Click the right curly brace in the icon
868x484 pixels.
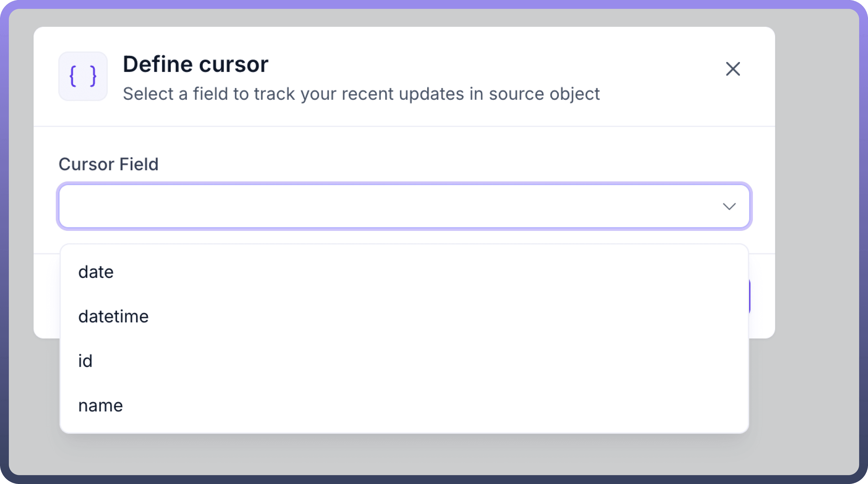tap(93, 76)
